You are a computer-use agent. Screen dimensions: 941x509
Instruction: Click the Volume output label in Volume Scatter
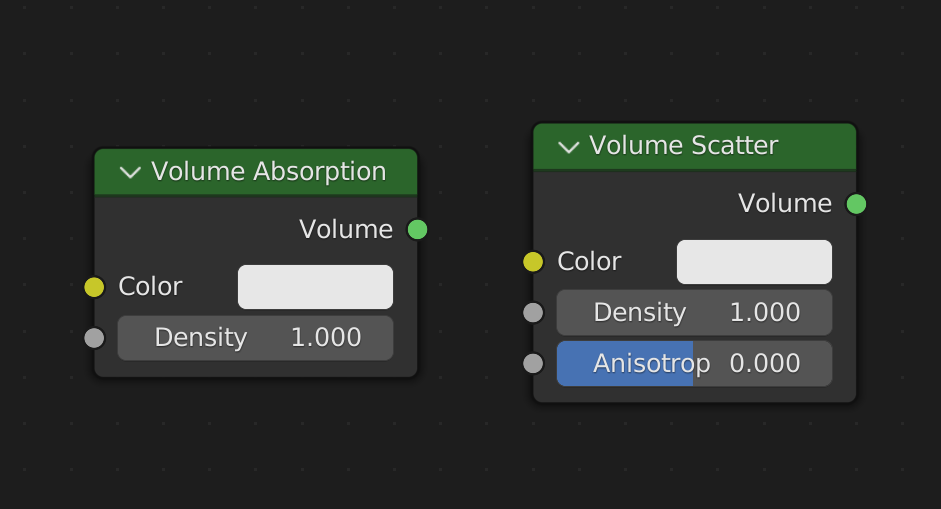click(785, 204)
